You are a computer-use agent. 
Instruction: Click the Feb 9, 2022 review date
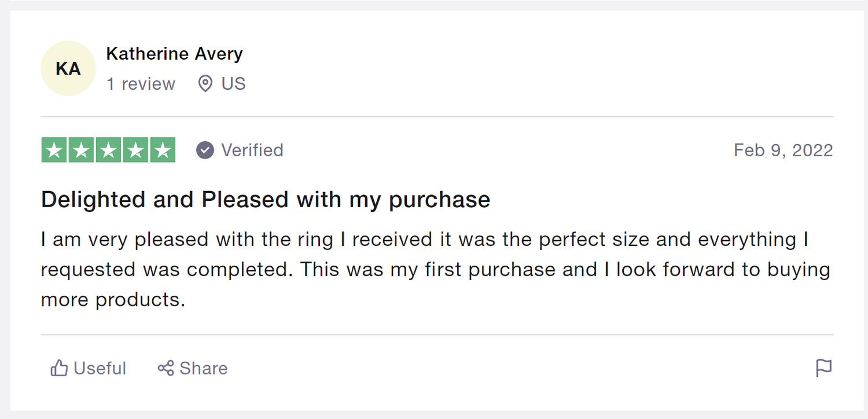[783, 150]
